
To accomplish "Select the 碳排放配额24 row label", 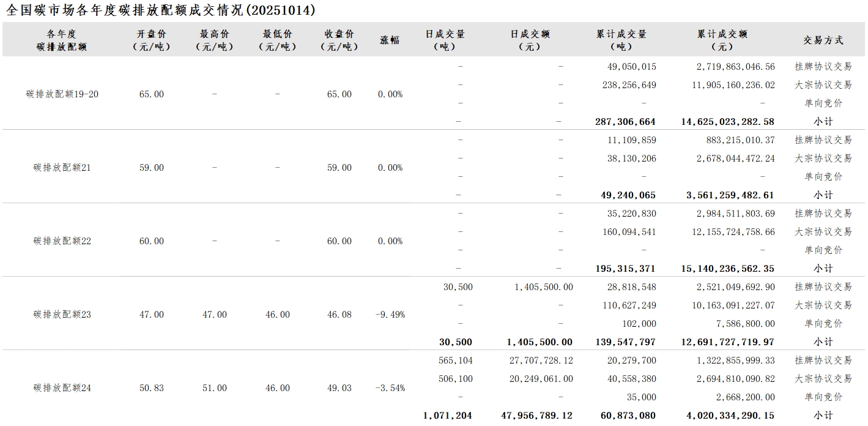I will pos(62,388).
